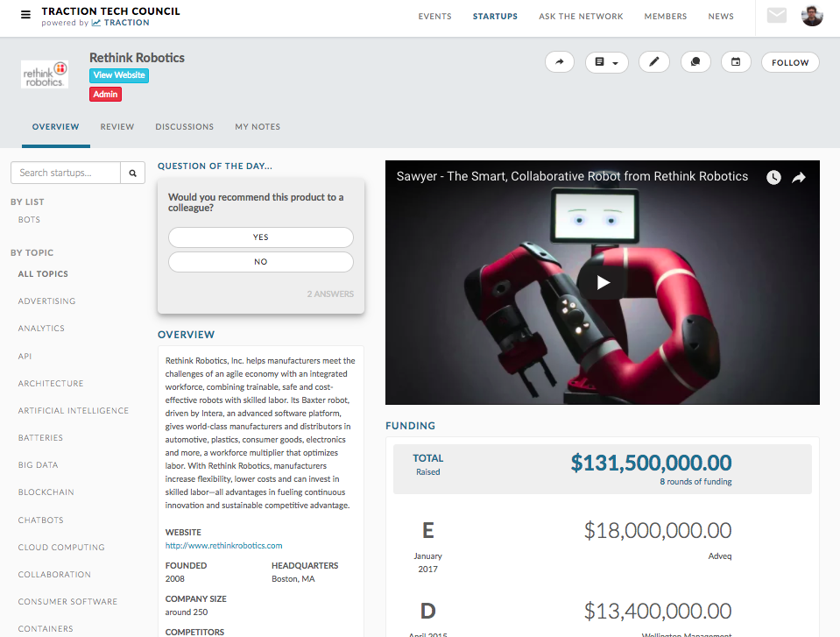Select the Batteries topic
The width and height of the screenshot is (840, 637).
coord(40,438)
